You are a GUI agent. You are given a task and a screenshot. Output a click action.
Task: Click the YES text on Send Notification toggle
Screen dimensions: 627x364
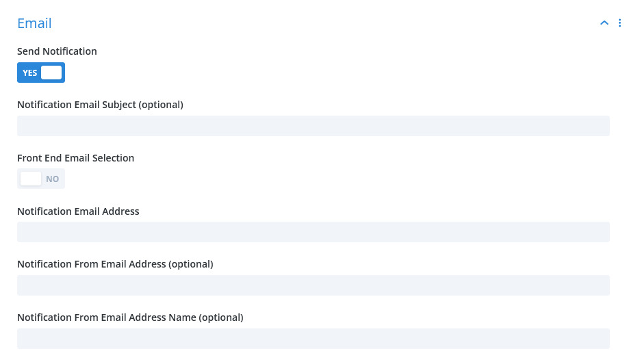pyautogui.click(x=30, y=73)
